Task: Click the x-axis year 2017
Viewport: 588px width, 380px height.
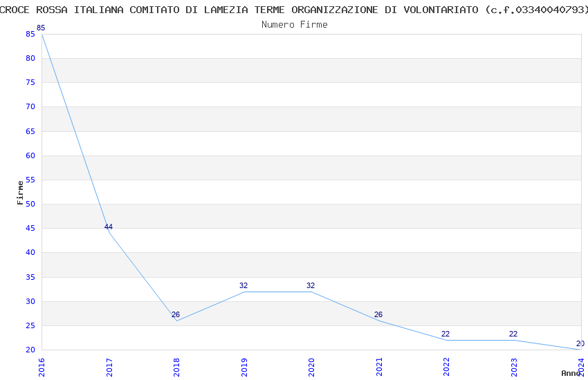Action: 109,368
